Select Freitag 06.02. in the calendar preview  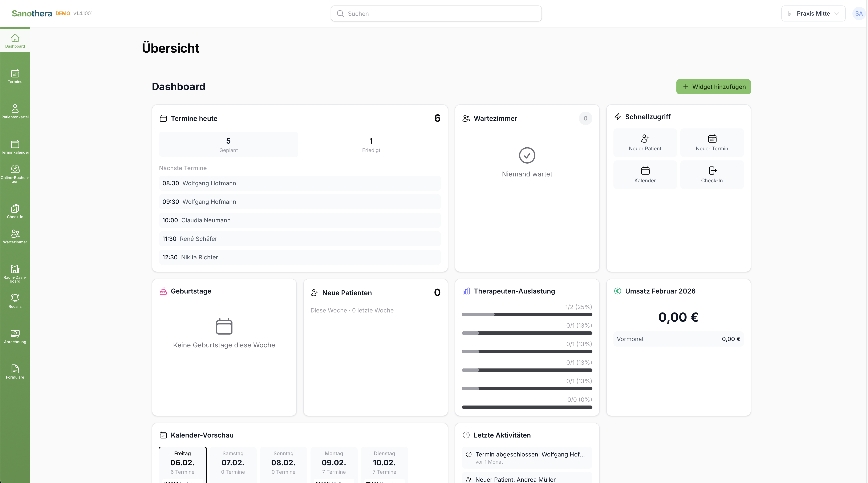pos(182,465)
